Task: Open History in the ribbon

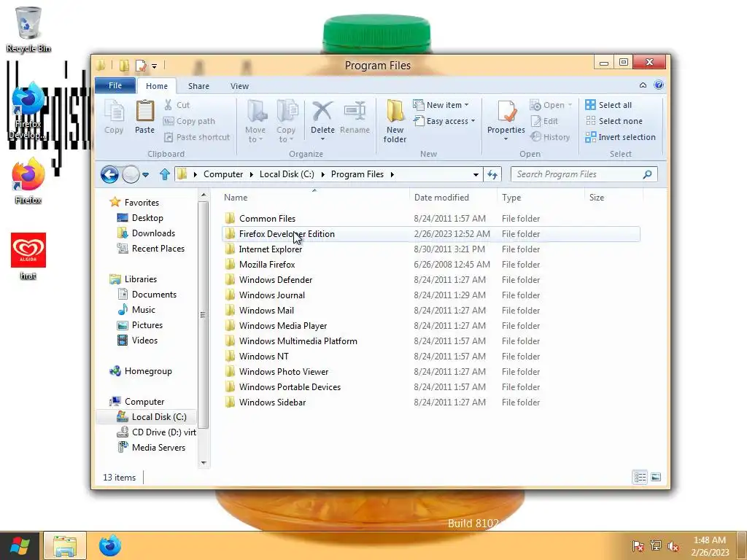Action: point(550,137)
